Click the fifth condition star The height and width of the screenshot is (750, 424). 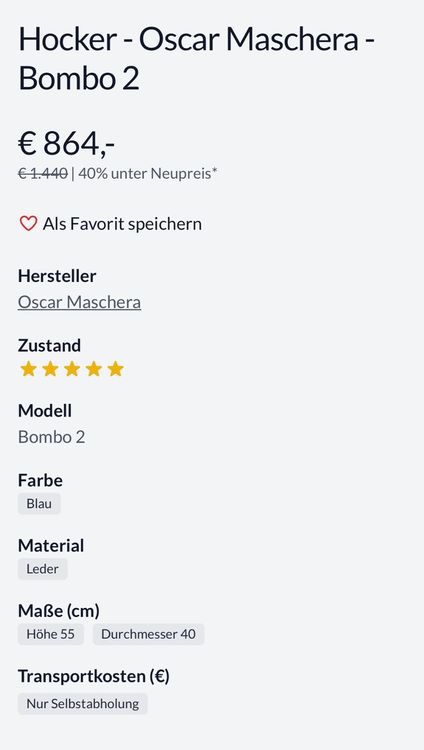[115, 369]
